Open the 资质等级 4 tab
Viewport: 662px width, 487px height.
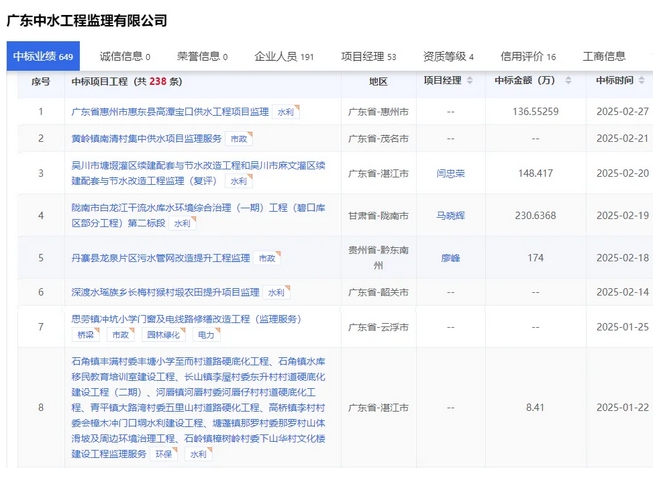click(448, 56)
